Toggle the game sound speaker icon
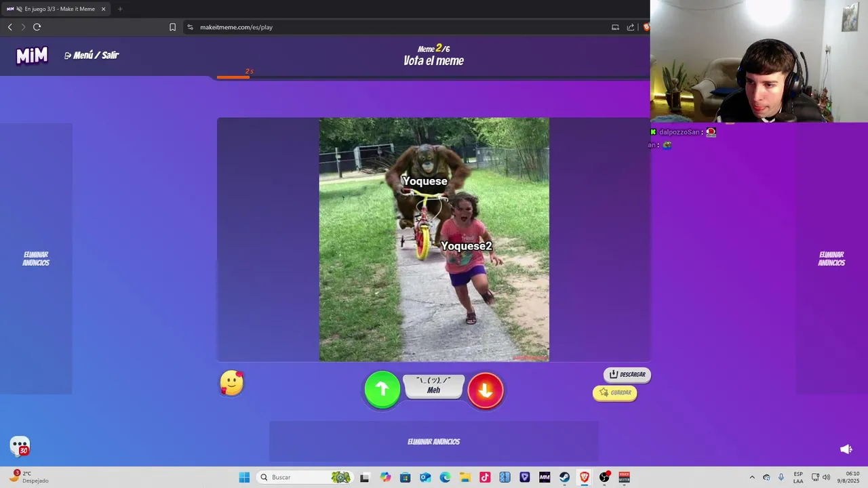This screenshot has height=488, width=868. coord(846,449)
